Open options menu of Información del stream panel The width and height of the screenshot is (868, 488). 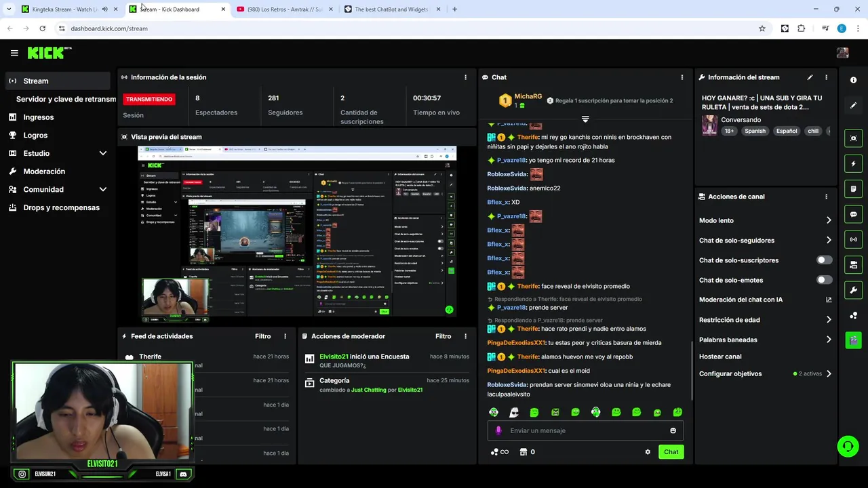[x=826, y=77]
